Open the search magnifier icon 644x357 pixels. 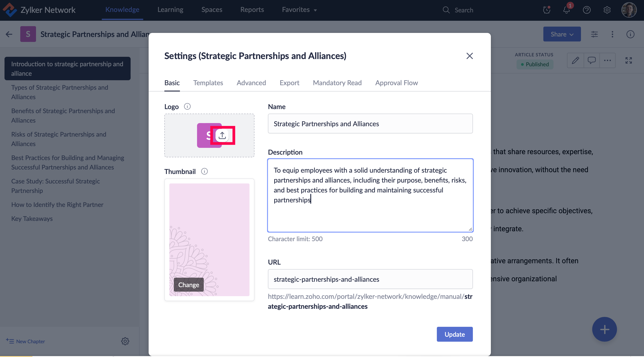pos(446,10)
